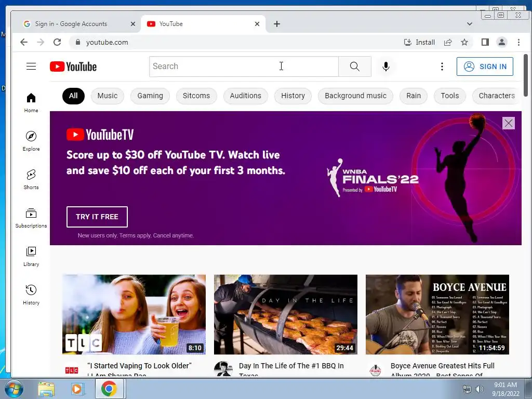This screenshot has height=399, width=532.
Task: Open History in the sidebar
Action: [31, 295]
